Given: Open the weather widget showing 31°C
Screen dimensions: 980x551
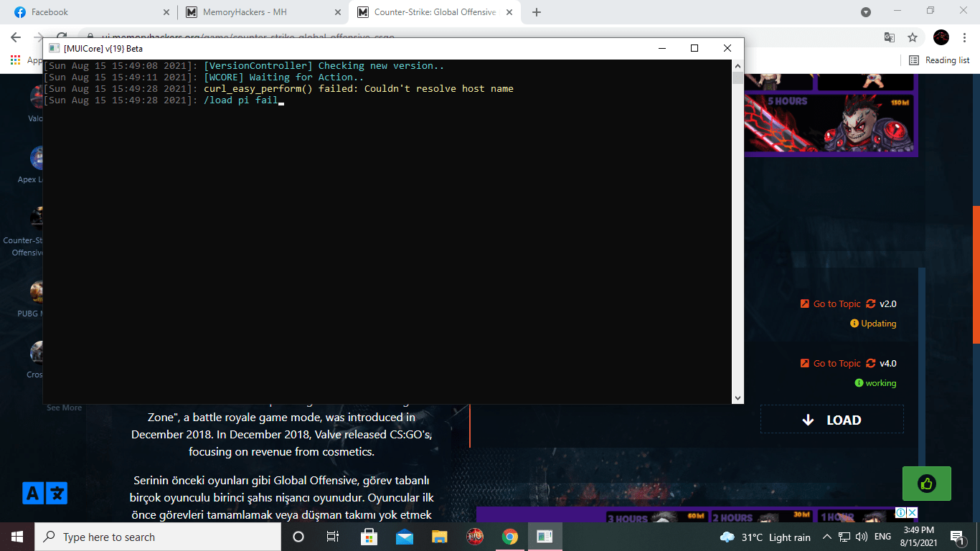Looking at the screenshot, I should point(765,537).
